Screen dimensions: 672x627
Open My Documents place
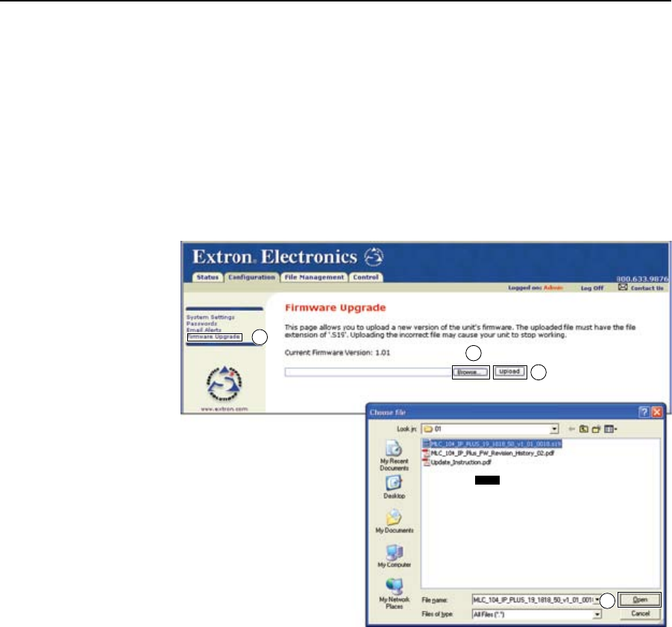click(x=395, y=521)
